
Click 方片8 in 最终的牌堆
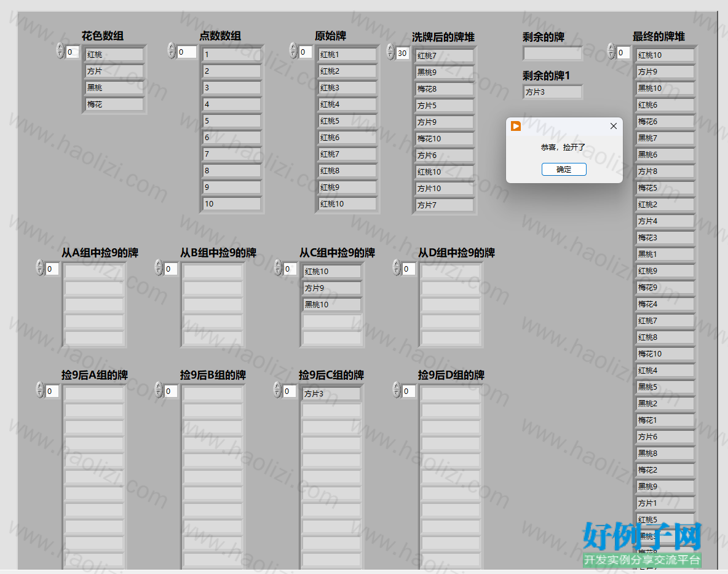click(665, 171)
